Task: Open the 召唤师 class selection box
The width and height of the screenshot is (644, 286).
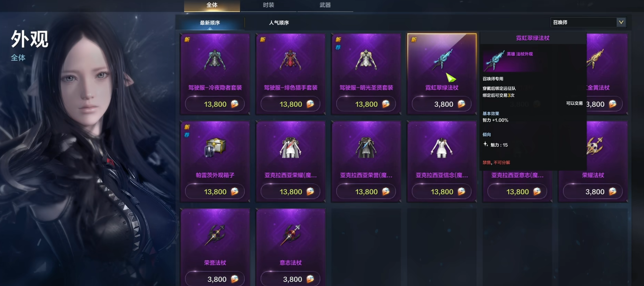Action: (x=588, y=22)
